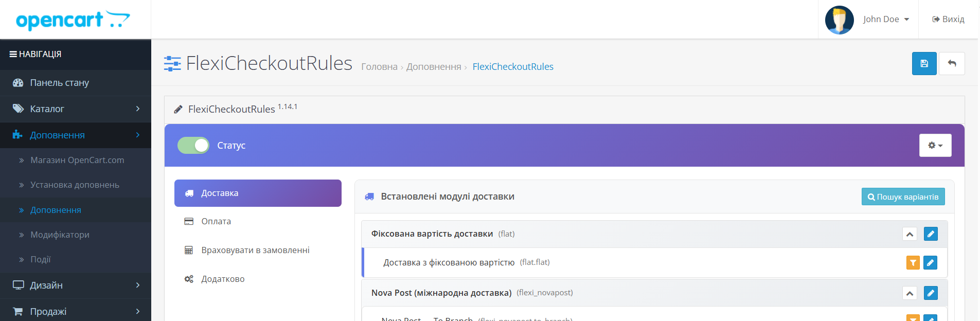Click Доповнення breadcrumb link
The image size is (980, 321).
pyautogui.click(x=434, y=67)
